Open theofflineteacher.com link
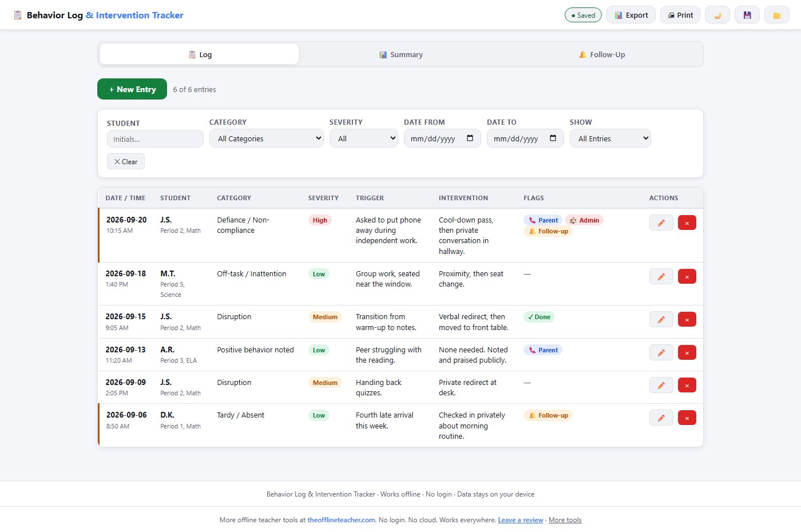Screen dimensions: 801x532 pos(342,520)
